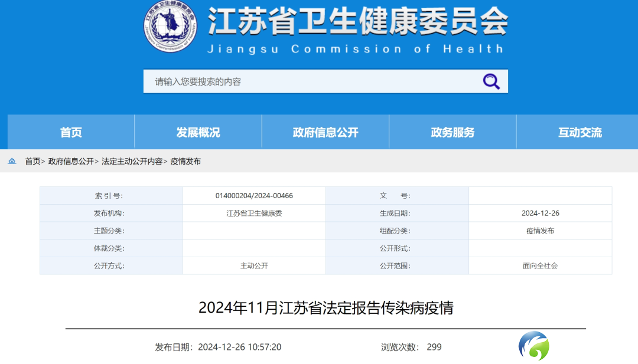Click the 发布机构 value 江苏省卫生健康委
This screenshot has width=638, height=364.
coord(254,214)
